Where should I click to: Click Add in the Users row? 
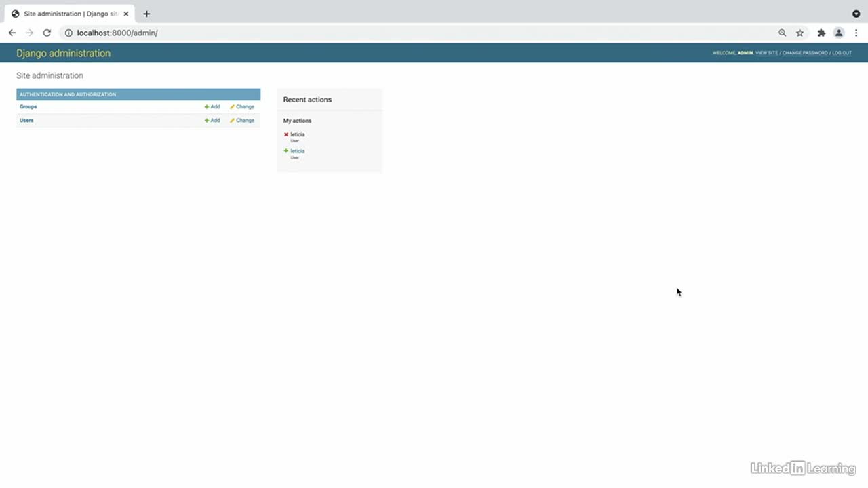(212, 120)
